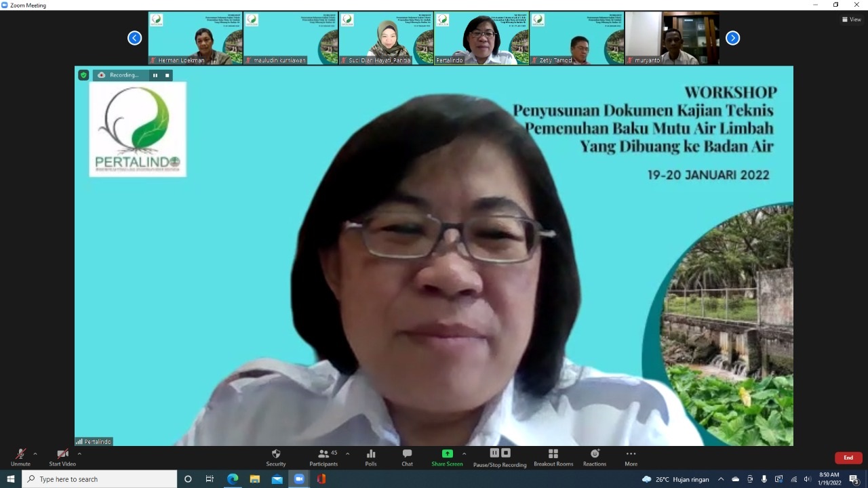
Task: Click the encryption shield info icon
Action: click(x=83, y=75)
